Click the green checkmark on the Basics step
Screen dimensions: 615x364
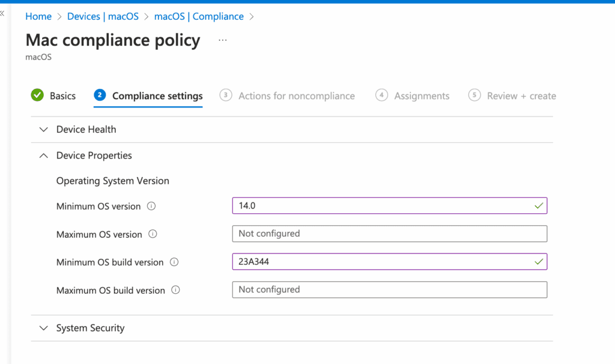coord(37,95)
